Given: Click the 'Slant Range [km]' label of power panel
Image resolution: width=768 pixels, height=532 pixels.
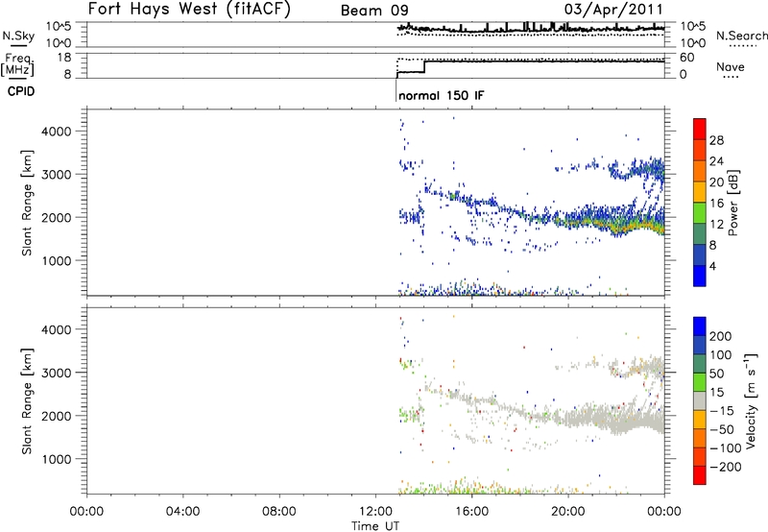Looking at the screenshot, I should [x=27, y=203].
